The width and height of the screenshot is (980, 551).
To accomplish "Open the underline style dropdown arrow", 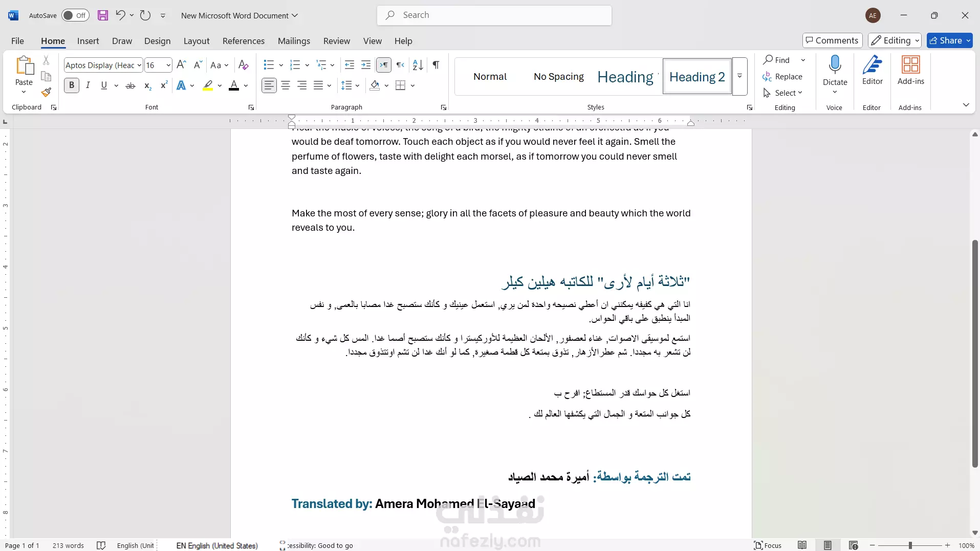I will (116, 85).
